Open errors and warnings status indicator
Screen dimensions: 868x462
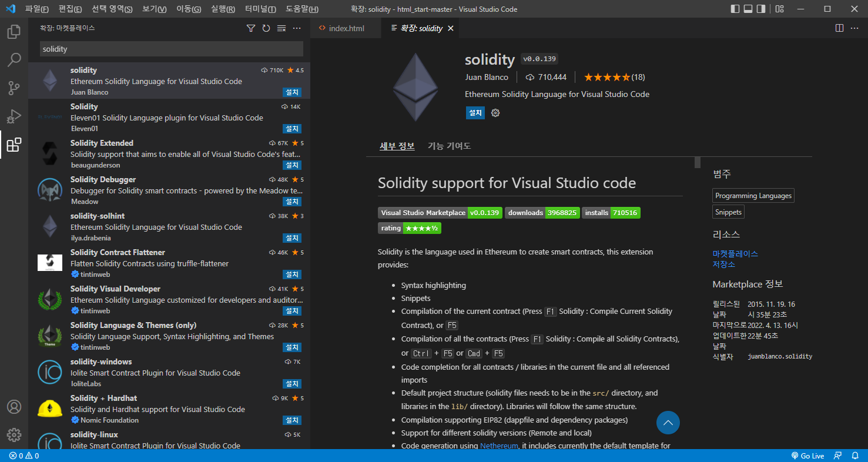(24, 456)
